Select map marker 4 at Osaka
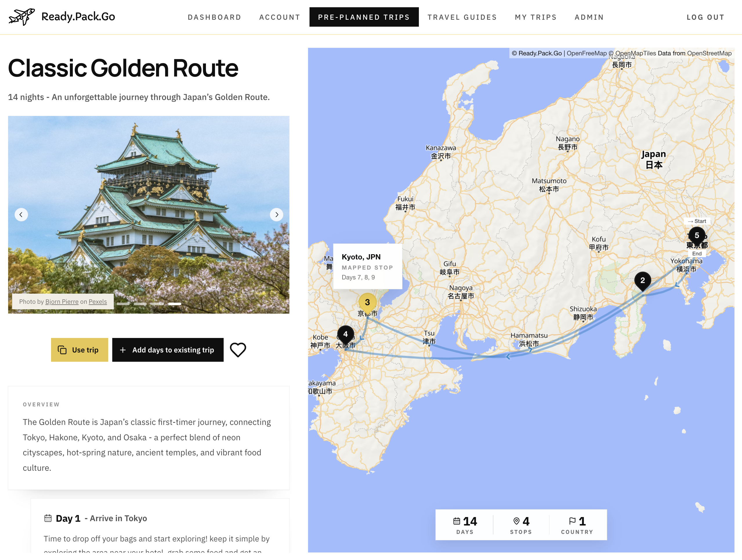The image size is (742, 560). coord(345,335)
